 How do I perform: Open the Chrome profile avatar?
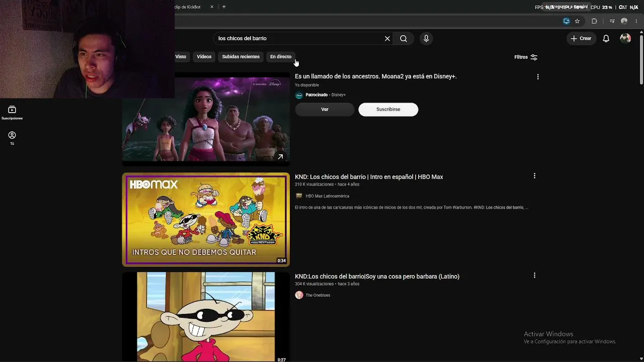[x=624, y=21]
